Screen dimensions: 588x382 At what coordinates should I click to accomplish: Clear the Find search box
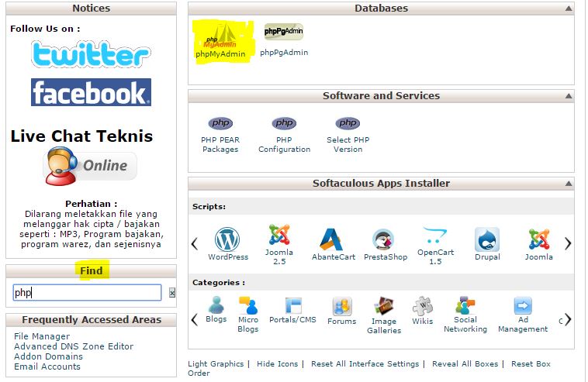(x=172, y=293)
